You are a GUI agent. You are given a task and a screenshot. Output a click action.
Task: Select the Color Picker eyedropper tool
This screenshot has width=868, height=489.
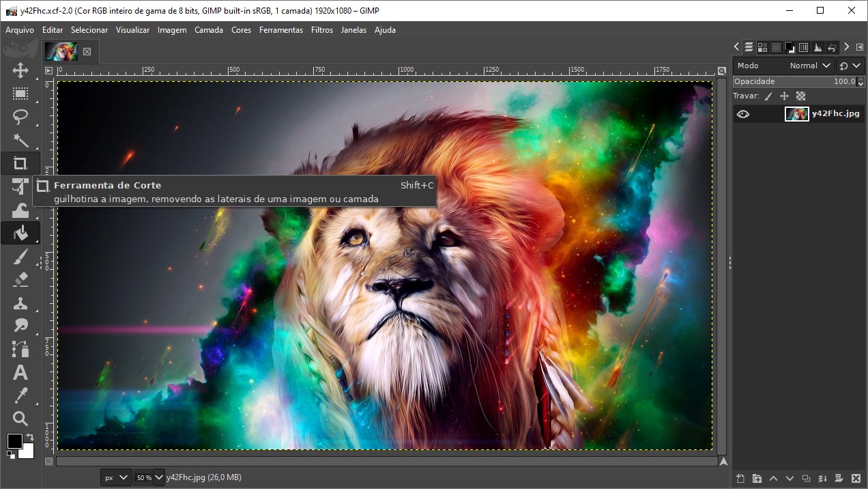[x=20, y=395]
